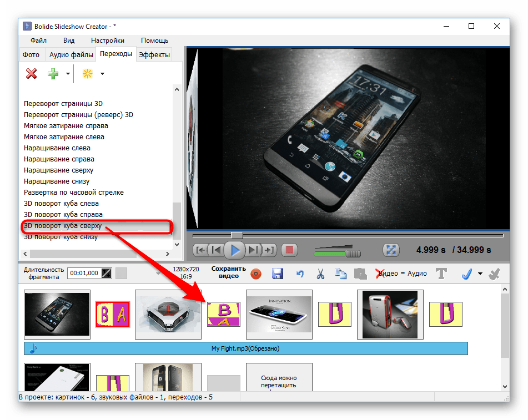Select Наращивание сверху transition

click(59, 170)
